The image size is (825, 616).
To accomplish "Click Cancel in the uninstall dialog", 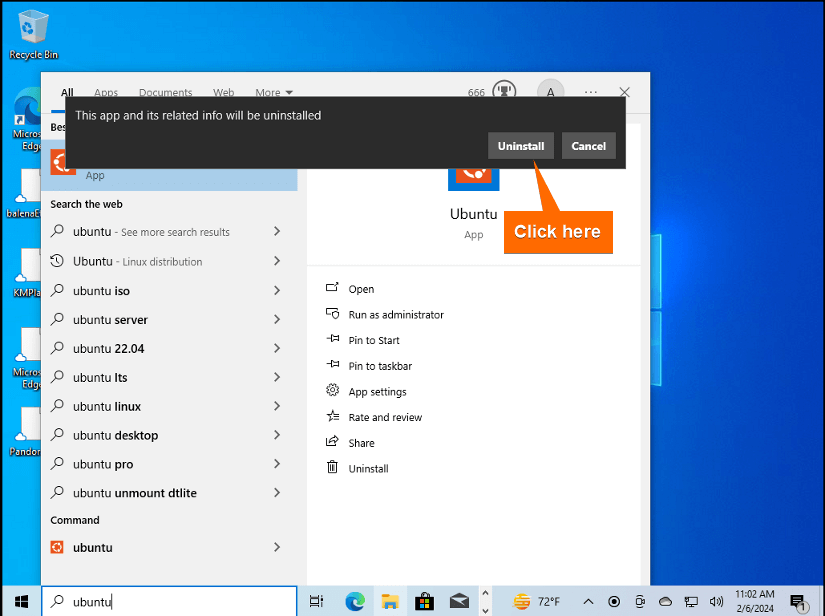I will pyautogui.click(x=588, y=146).
